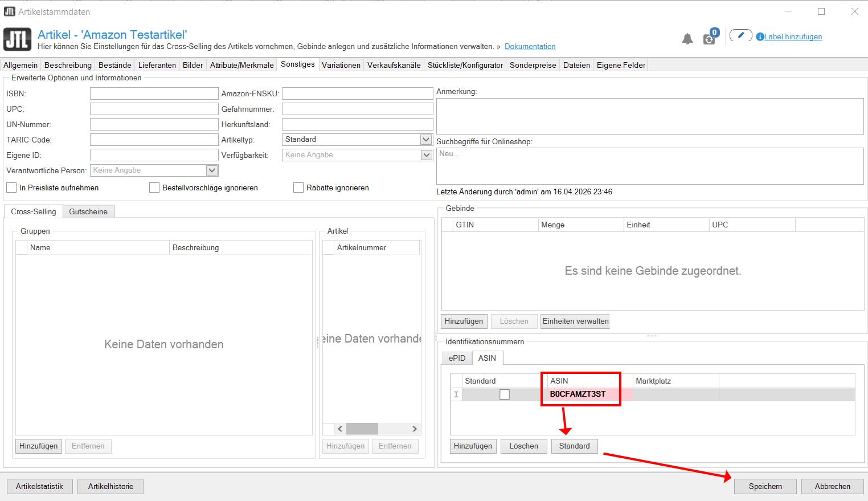Image resolution: width=868 pixels, height=501 pixels.
Task: Select the ASIN tab
Action: [x=487, y=358]
